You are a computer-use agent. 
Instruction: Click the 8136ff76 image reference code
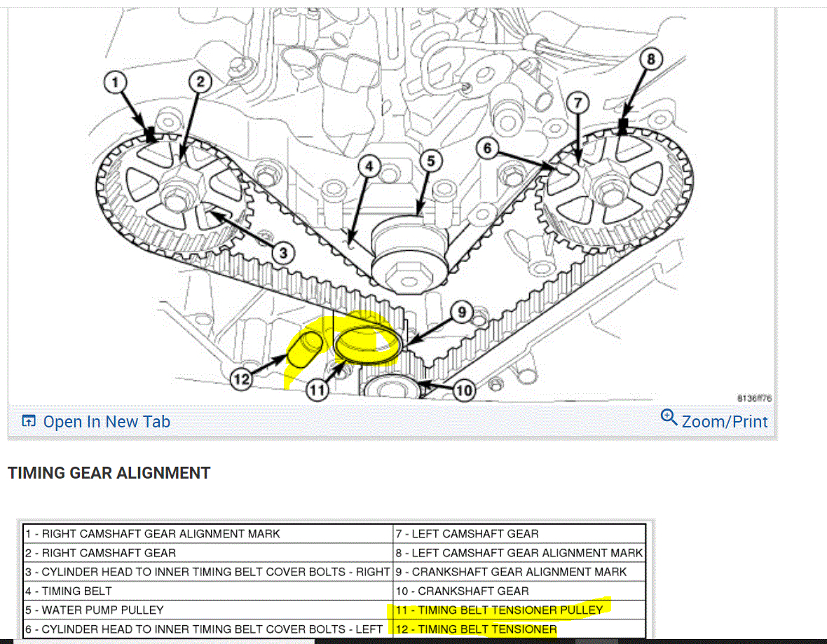pyautogui.click(x=754, y=398)
